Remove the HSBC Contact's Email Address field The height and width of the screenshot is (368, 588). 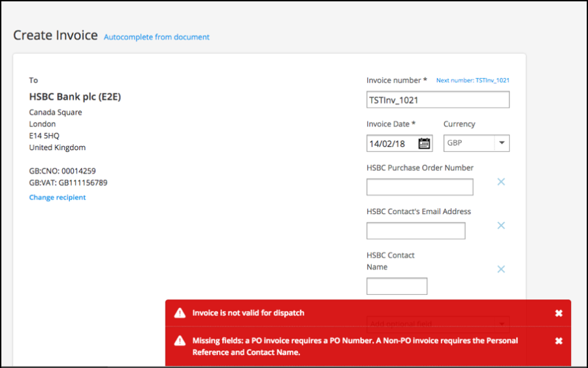pyautogui.click(x=501, y=225)
